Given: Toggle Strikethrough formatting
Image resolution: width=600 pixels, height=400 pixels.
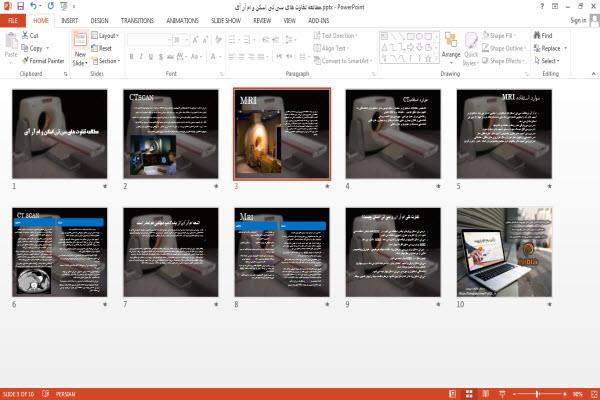Looking at the screenshot, I should [x=170, y=57].
